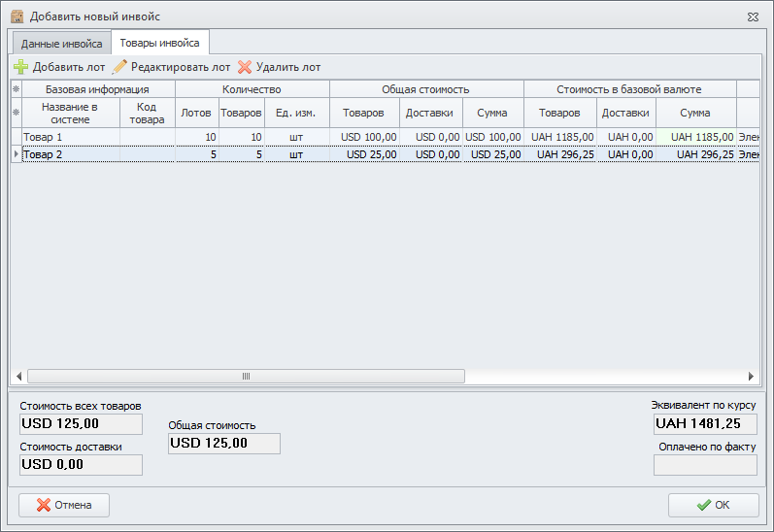This screenshot has height=532, width=774.
Task: Click the window icon in the title bar
Action: 17,17
